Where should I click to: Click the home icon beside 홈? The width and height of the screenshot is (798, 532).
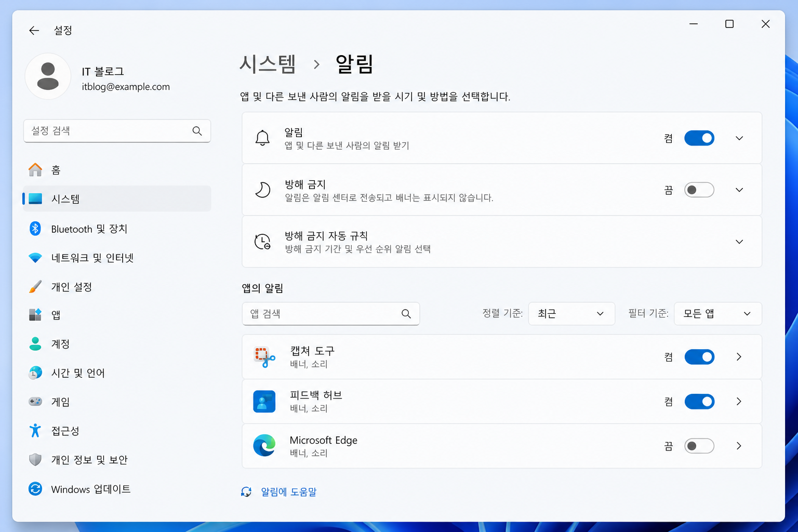[35, 170]
